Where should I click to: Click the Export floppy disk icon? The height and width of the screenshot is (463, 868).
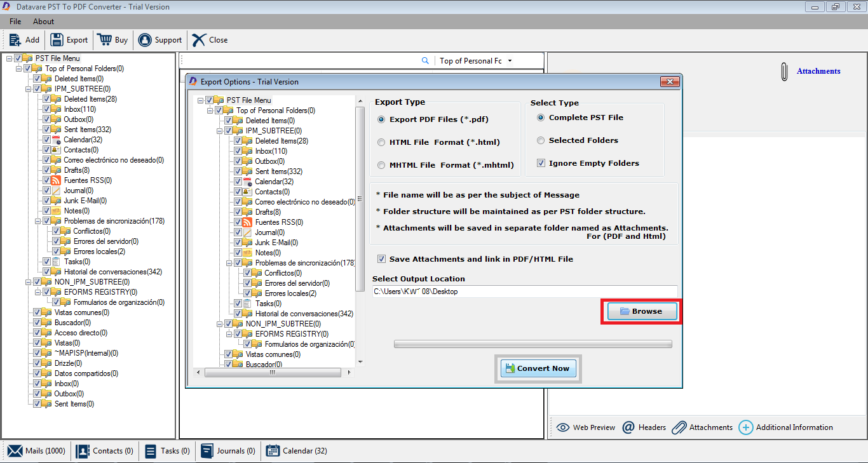pos(57,39)
